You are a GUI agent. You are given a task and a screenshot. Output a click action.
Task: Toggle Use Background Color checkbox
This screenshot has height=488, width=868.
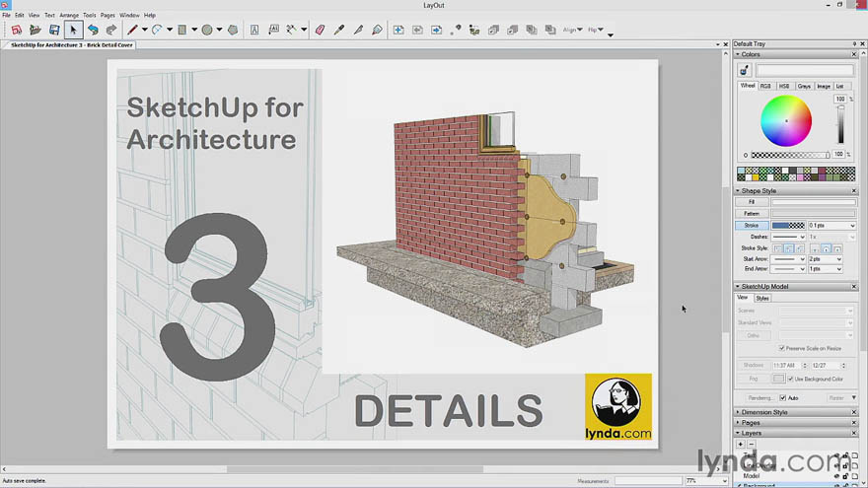790,379
